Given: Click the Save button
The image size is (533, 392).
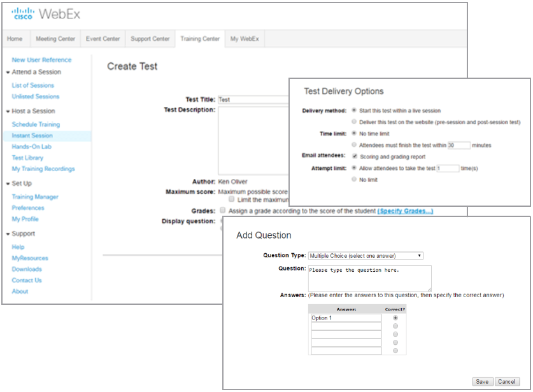Looking at the screenshot, I should click(482, 382).
